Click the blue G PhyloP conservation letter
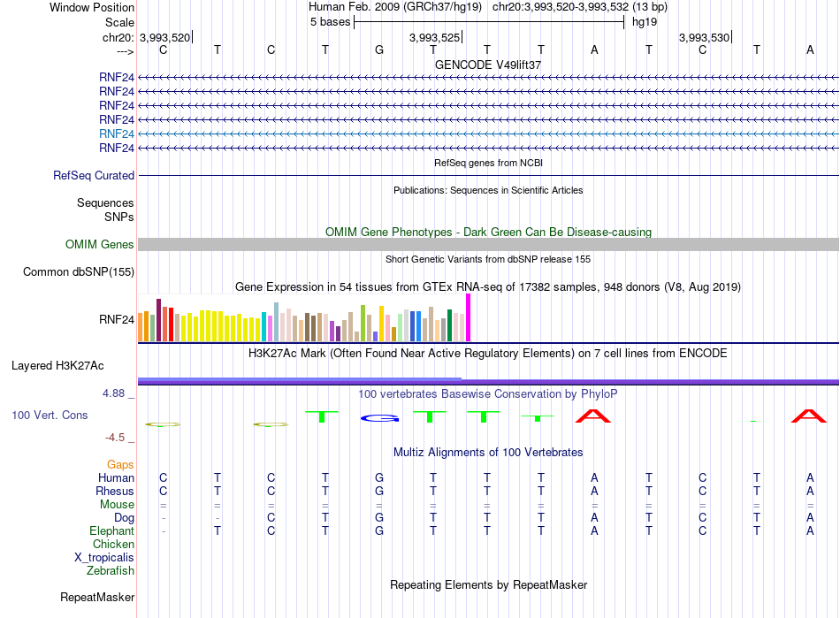This screenshot has width=840, height=618. coord(379,418)
